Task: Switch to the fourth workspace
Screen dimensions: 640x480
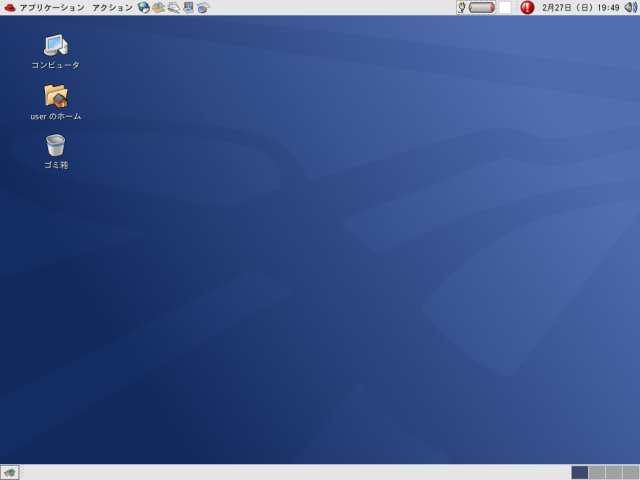Action: coord(630,473)
